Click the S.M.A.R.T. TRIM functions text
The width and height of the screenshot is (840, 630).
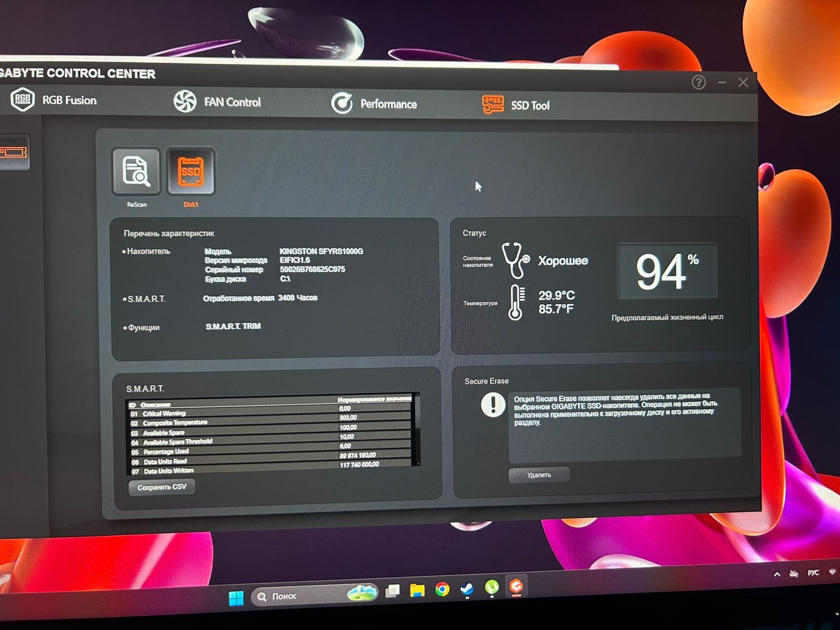click(x=233, y=327)
